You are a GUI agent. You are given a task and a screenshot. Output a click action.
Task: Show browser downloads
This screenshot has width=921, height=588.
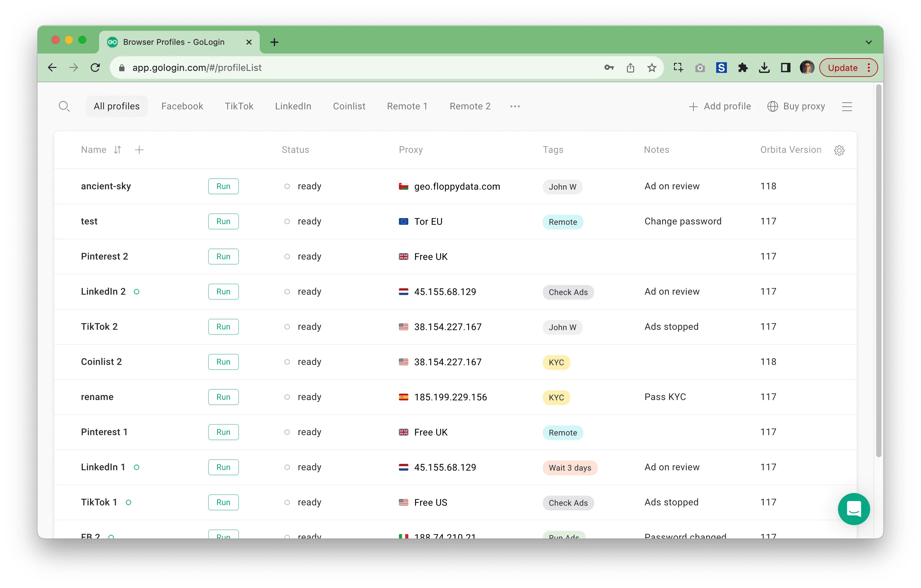[764, 68]
